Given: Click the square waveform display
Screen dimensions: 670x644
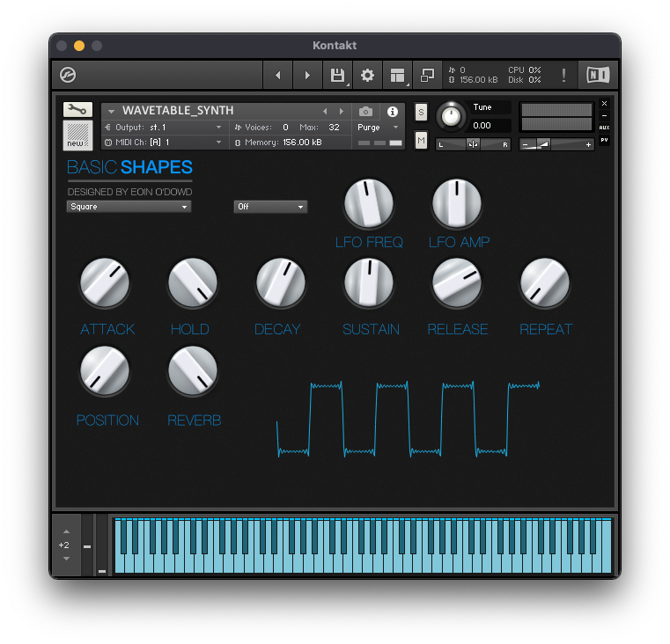Looking at the screenshot, I should [408, 420].
